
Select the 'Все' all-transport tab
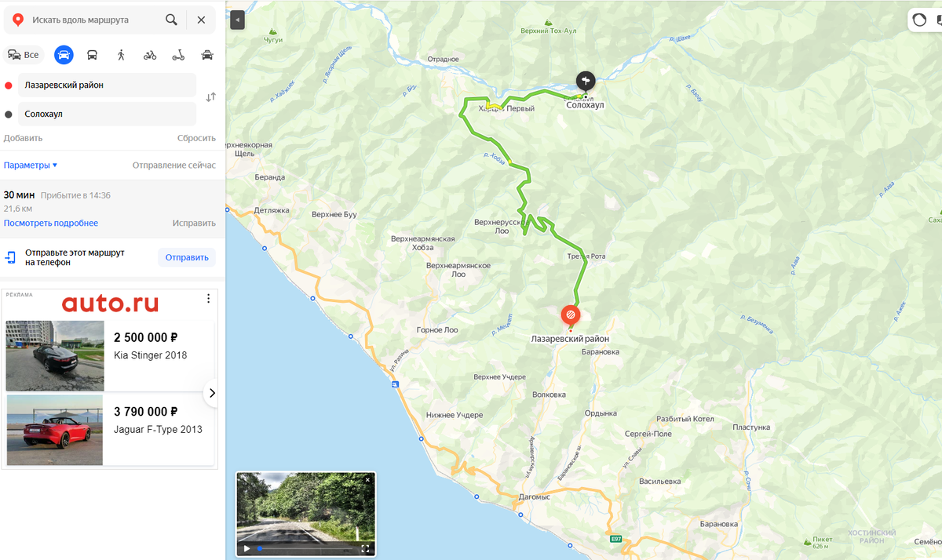pyautogui.click(x=23, y=55)
